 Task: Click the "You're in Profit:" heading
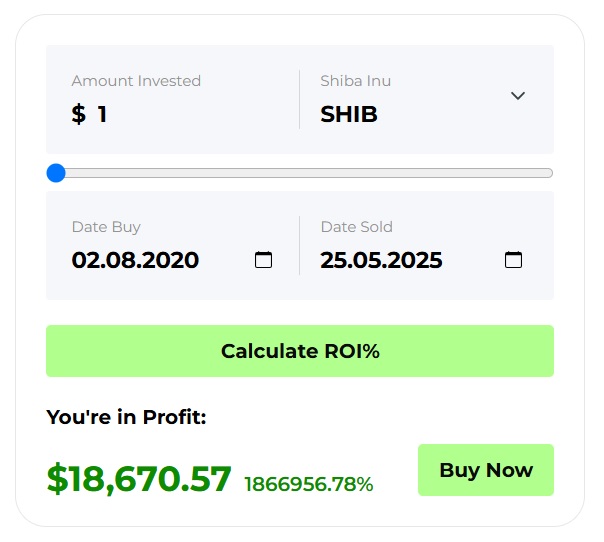126,416
